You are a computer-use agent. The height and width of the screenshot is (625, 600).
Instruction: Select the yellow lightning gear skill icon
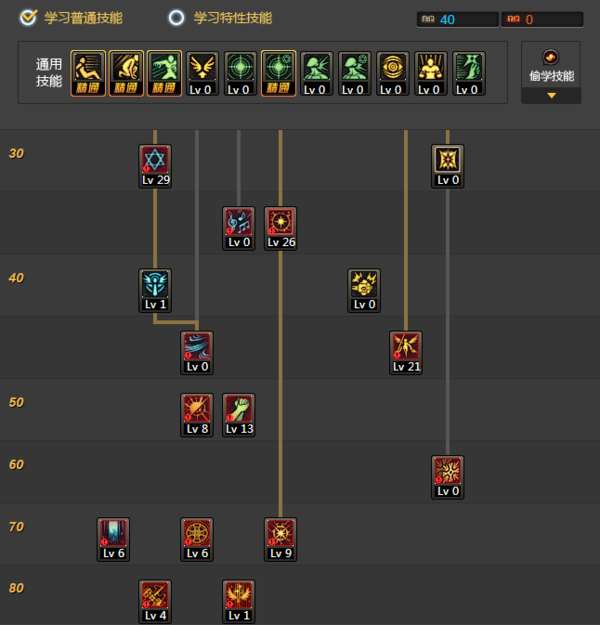pyautogui.click(x=364, y=291)
